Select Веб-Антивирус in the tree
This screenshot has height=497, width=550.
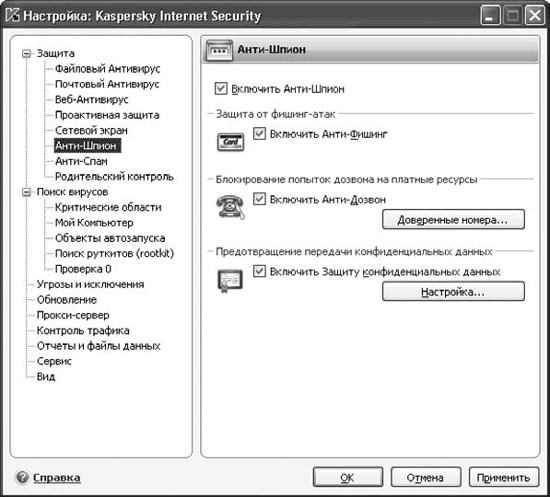[92, 99]
